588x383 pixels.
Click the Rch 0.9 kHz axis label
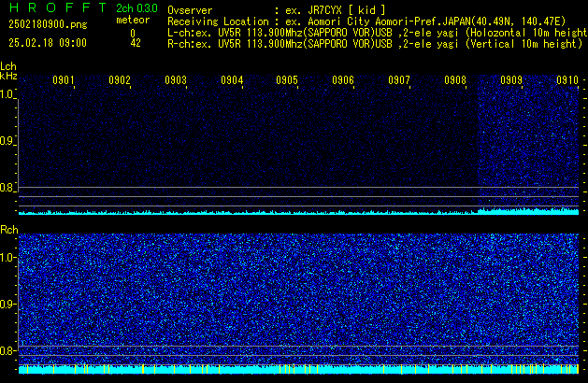click(7, 304)
